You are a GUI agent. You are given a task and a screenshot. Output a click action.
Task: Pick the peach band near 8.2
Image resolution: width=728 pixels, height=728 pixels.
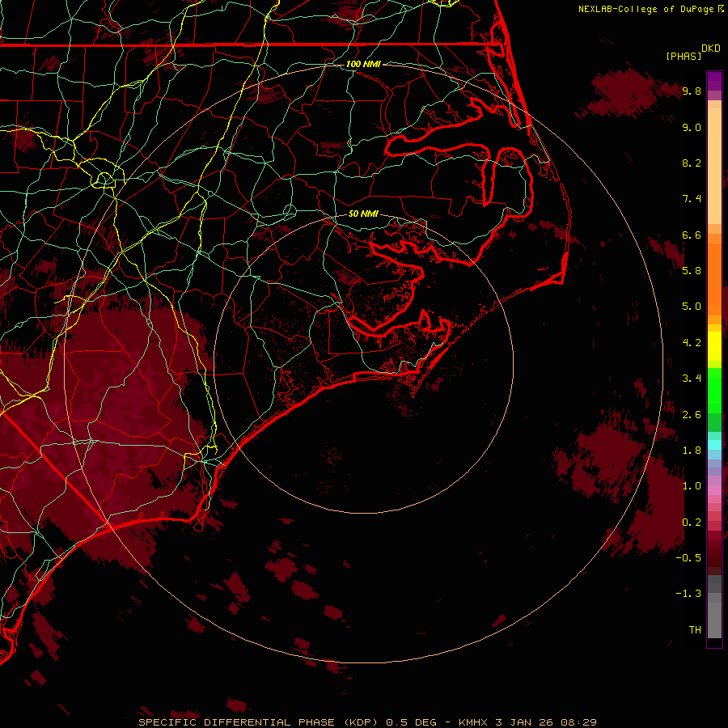tap(714, 166)
